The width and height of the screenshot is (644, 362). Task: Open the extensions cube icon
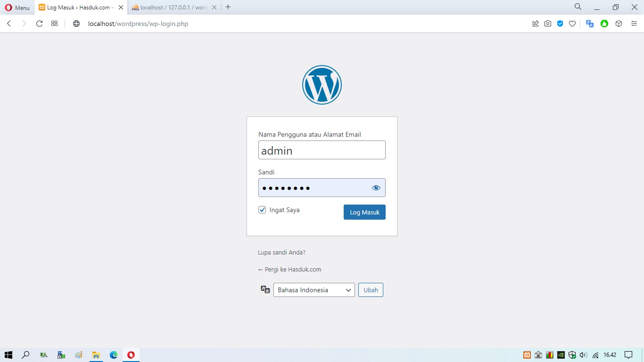pos(619,24)
